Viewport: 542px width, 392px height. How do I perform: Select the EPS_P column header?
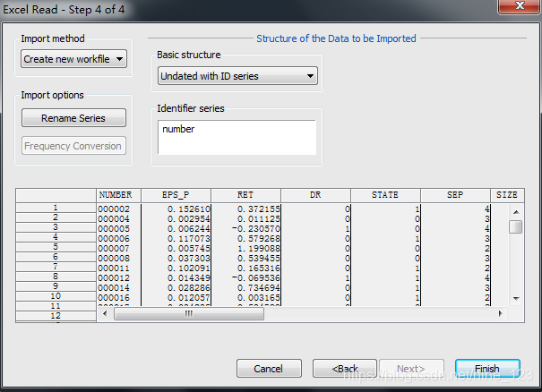176,195
